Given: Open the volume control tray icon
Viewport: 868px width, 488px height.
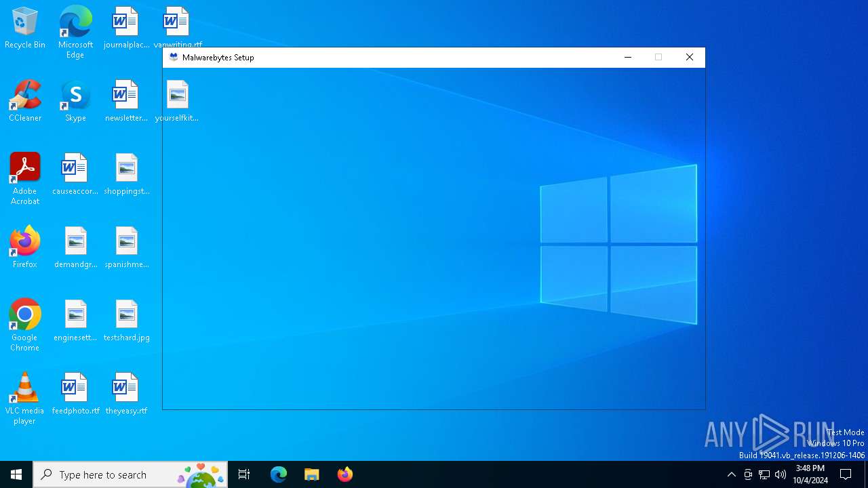Looking at the screenshot, I should pyautogui.click(x=781, y=474).
